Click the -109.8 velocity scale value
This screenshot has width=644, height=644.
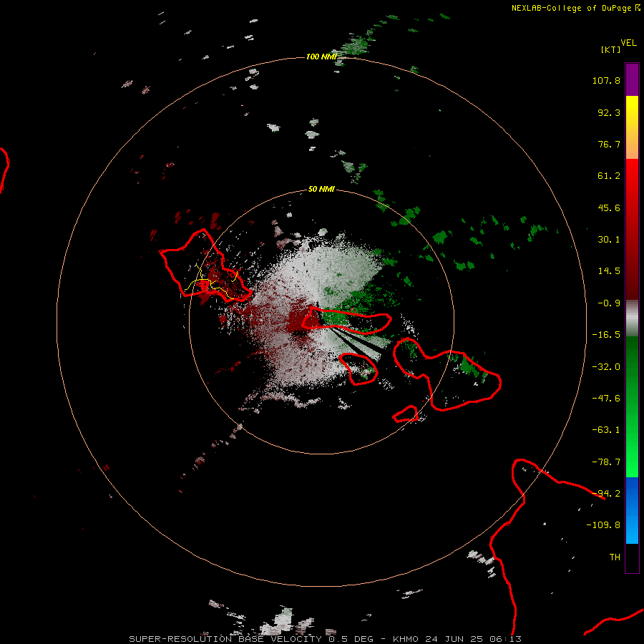pos(603,525)
